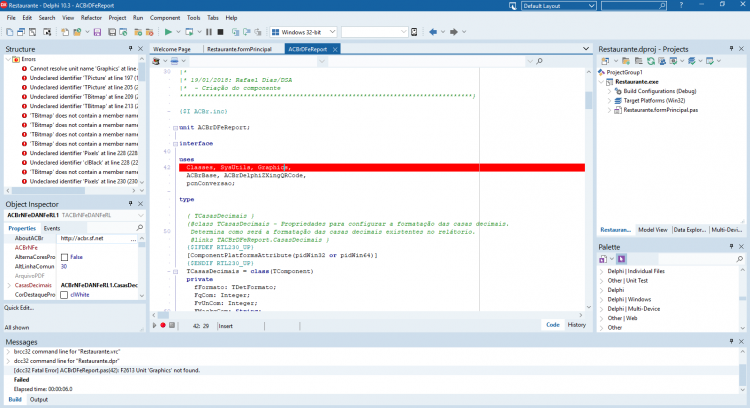Image resolution: width=750 pixels, height=408 pixels.
Task: Expand Delphi | Individual Files palette category
Action: pos(602,271)
